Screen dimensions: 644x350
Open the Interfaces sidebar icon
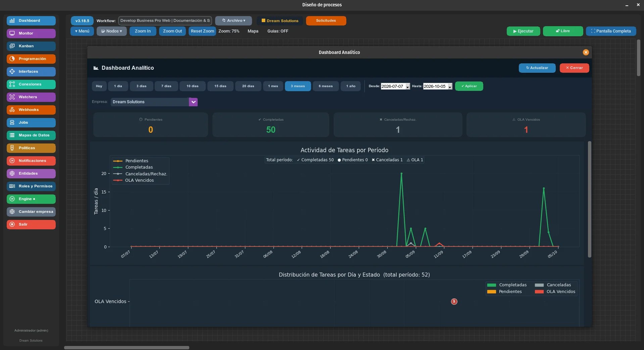pyautogui.click(x=12, y=71)
